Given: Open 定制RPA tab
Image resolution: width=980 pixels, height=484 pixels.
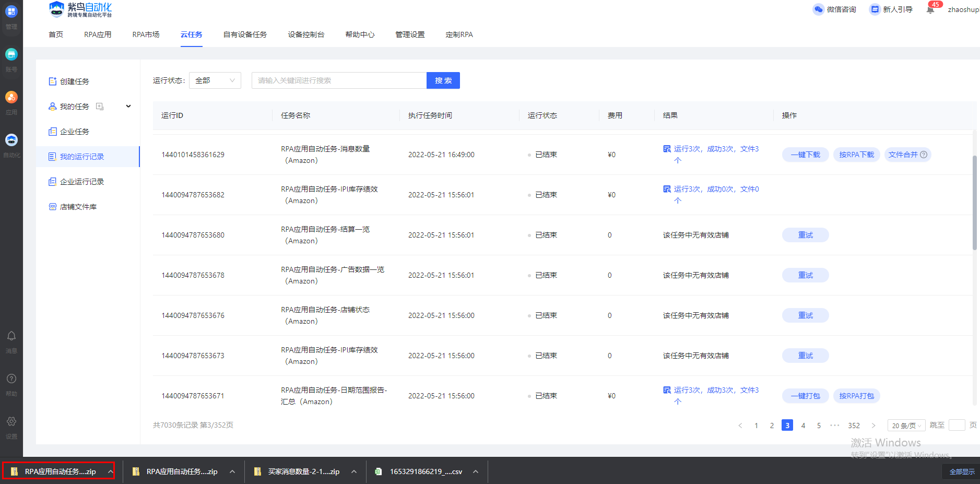Looking at the screenshot, I should (459, 34).
